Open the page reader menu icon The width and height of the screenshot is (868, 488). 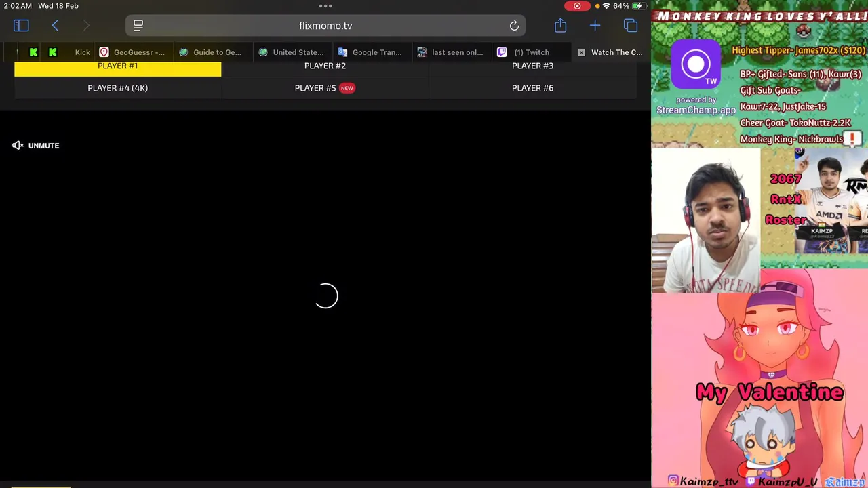(x=138, y=26)
